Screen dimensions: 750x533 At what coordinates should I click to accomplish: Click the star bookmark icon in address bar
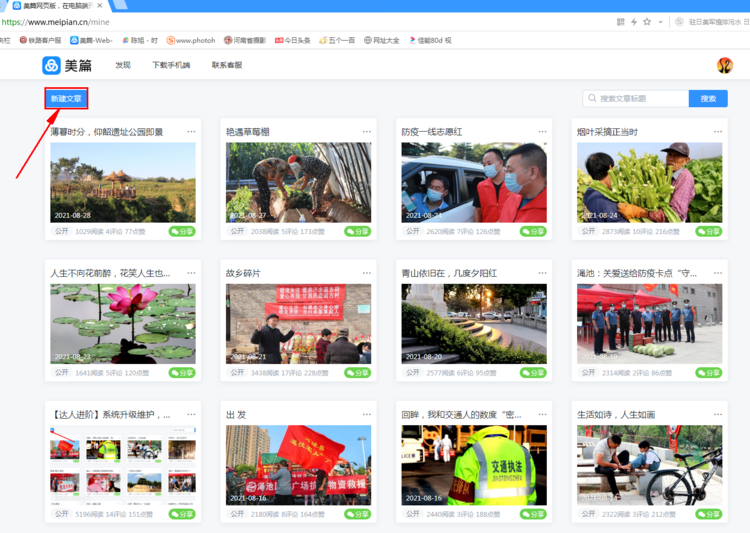647,21
